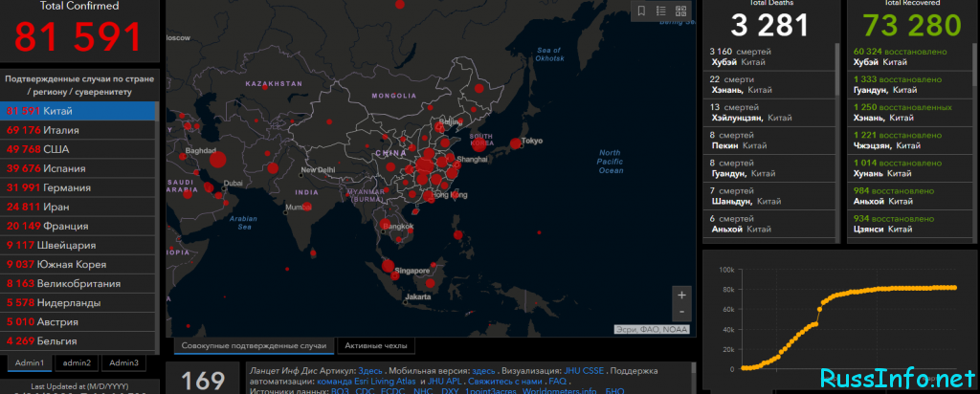Open the Артикул Здесь link

370,371
